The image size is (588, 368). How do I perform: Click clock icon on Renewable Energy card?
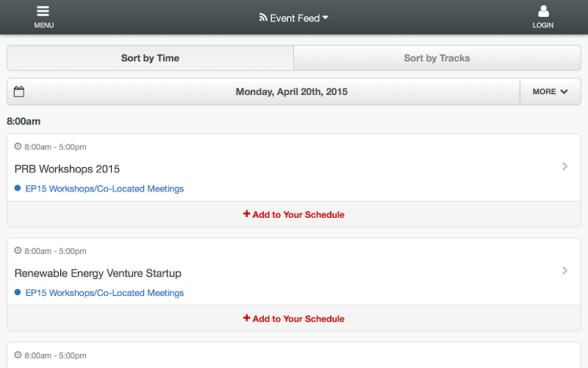18,250
